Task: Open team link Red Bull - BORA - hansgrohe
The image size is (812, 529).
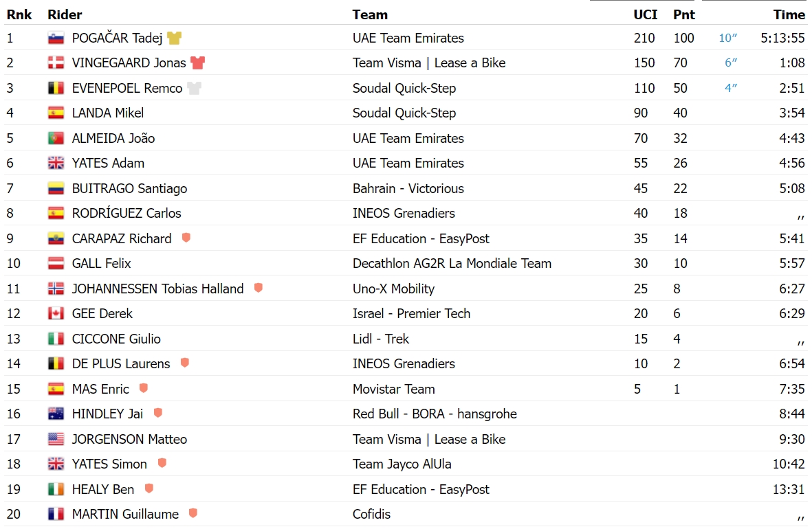Action: [x=435, y=414]
